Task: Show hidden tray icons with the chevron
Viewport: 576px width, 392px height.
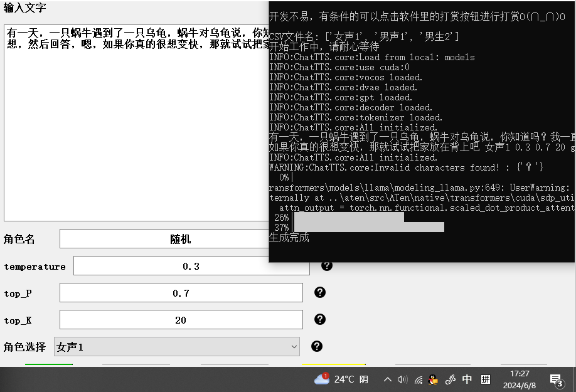Action: pyautogui.click(x=387, y=379)
